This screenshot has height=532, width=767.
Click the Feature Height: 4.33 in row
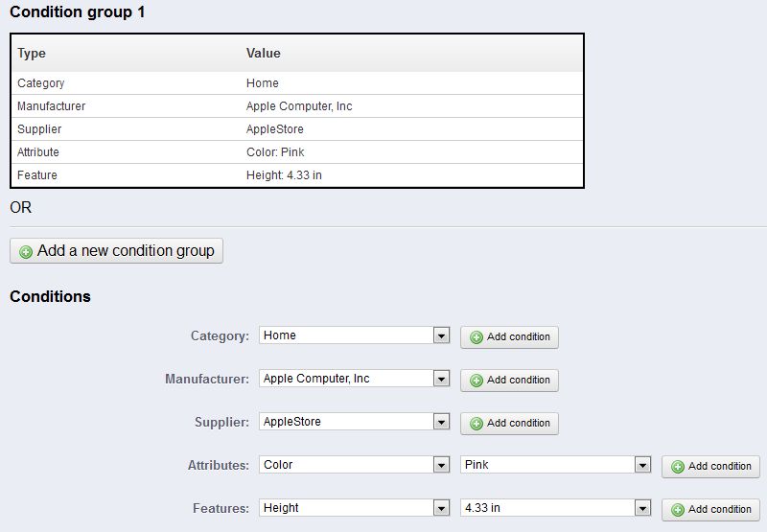pyautogui.click(x=297, y=175)
